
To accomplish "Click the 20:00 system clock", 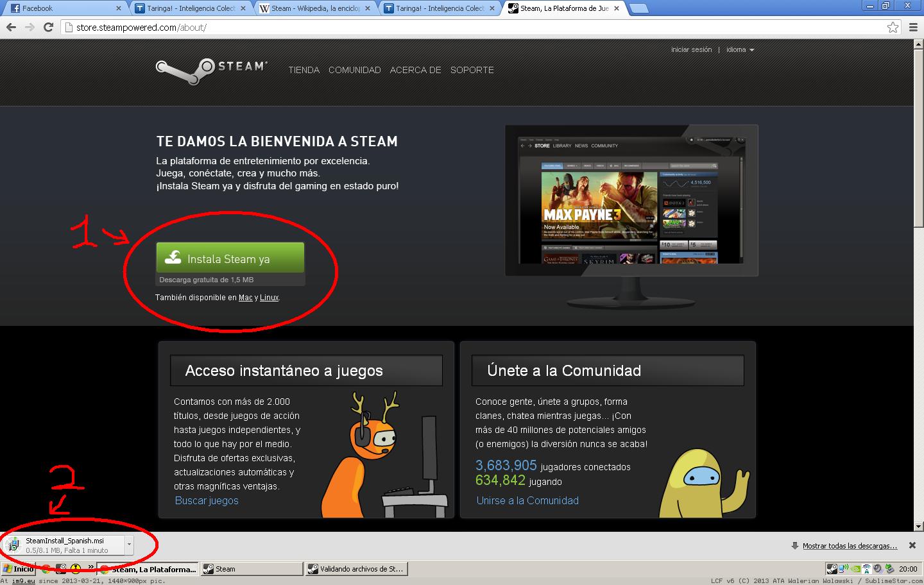I will coord(908,569).
